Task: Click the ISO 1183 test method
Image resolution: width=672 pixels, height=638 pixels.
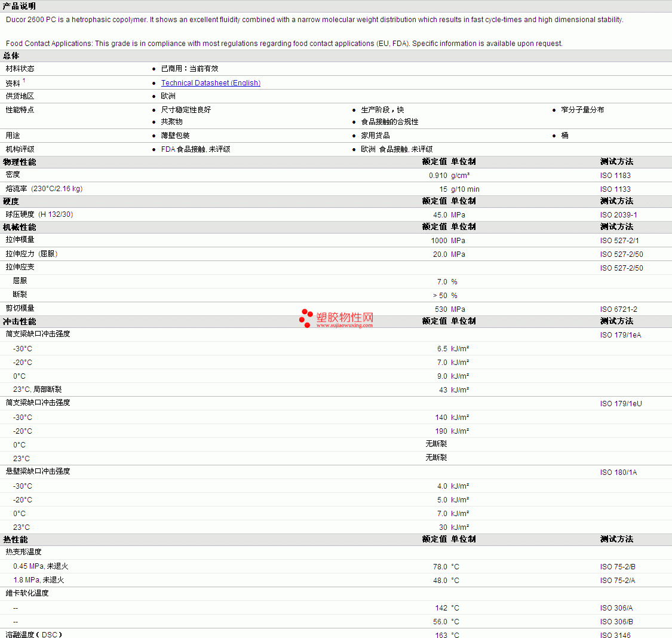Action: pyautogui.click(x=615, y=175)
